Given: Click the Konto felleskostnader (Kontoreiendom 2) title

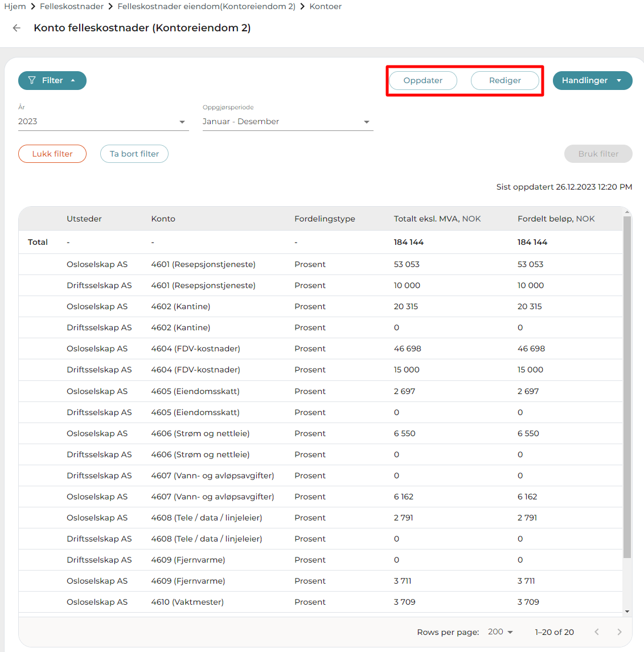Looking at the screenshot, I should 142,28.
